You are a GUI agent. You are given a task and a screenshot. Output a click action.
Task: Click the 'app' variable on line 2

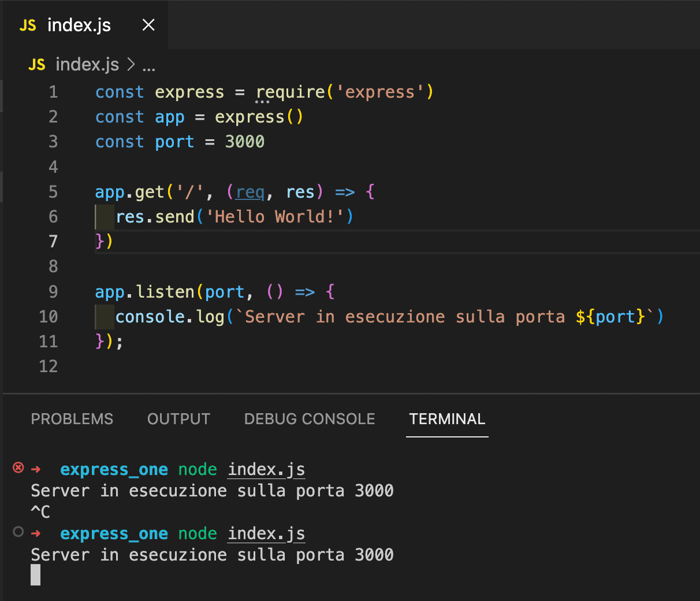point(170,117)
